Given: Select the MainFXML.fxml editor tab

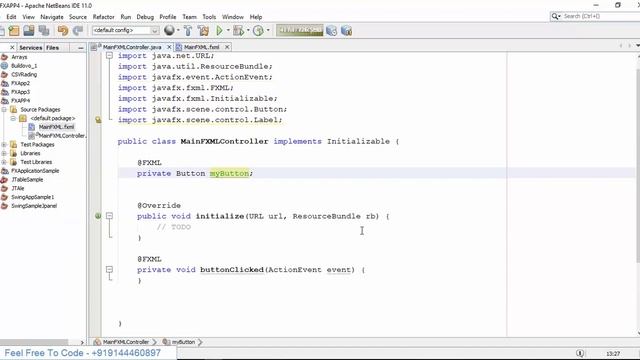Looking at the screenshot, I should tap(201, 47).
